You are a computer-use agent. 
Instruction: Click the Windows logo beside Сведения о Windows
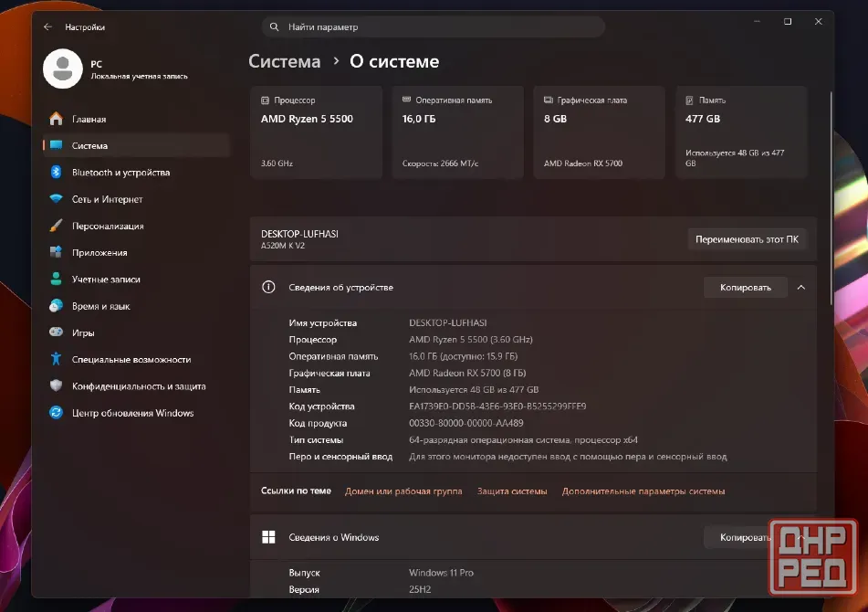268,537
